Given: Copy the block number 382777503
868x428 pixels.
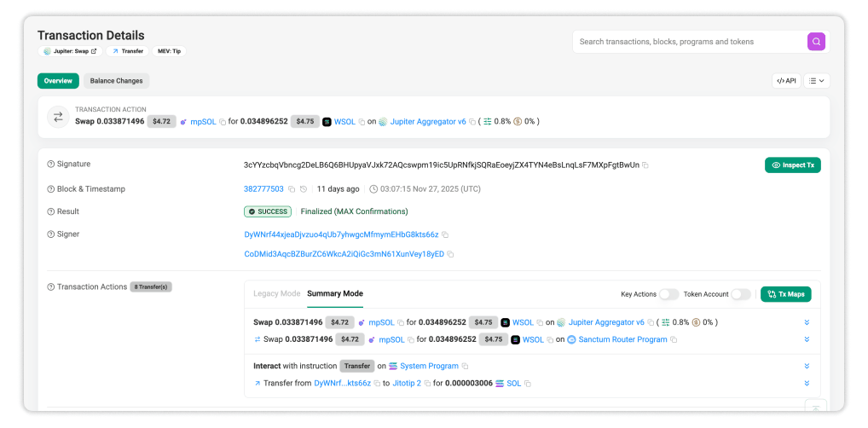Looking at the screenshot, I should tap(292, 189).
